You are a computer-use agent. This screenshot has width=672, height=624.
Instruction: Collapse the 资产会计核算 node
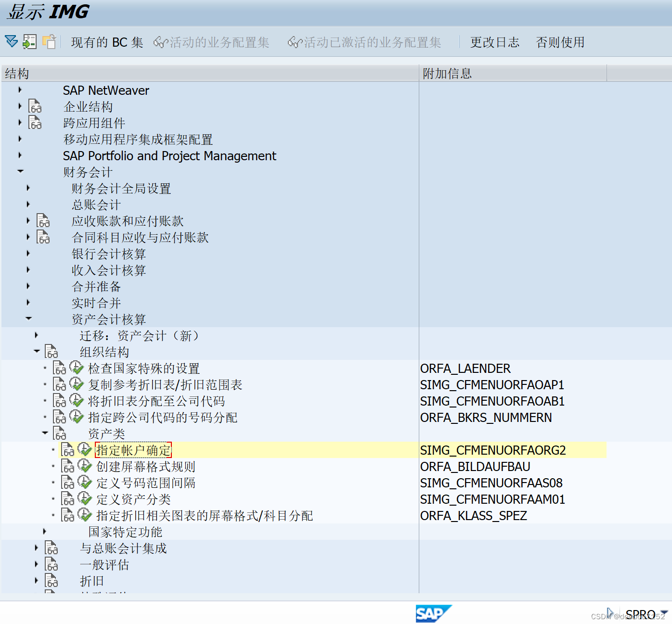[28, 318]
